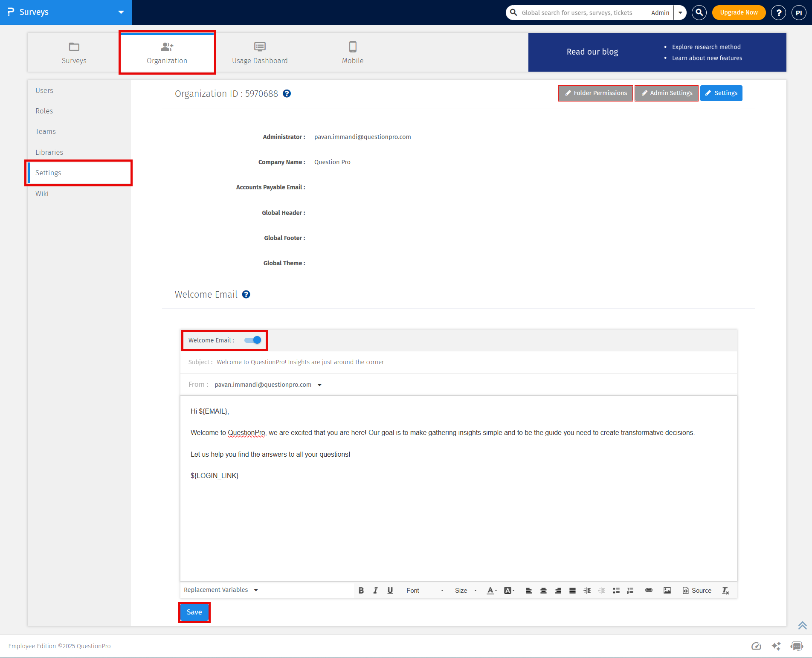Screen dimensions: 812x658
Task: Open the From email address dropdown
Action: tap(319, 384)
